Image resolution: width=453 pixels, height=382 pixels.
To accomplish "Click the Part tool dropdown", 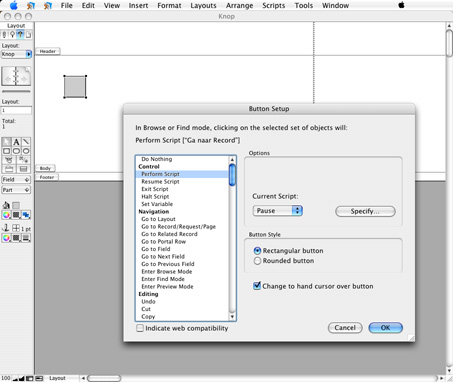I will [x=16, y=190].
